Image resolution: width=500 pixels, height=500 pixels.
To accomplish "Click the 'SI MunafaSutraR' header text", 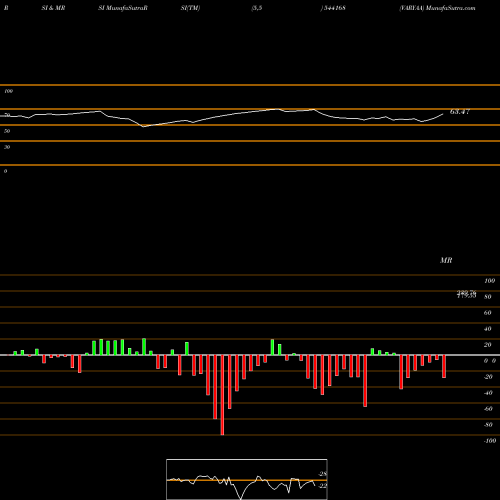I will pyautogui.click(x=123, y=8).
